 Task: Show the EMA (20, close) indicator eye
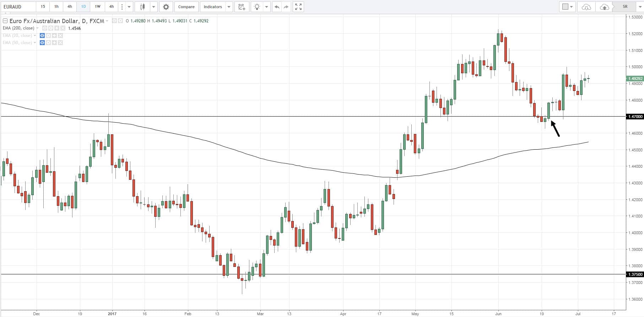click(x=42, y=36)
